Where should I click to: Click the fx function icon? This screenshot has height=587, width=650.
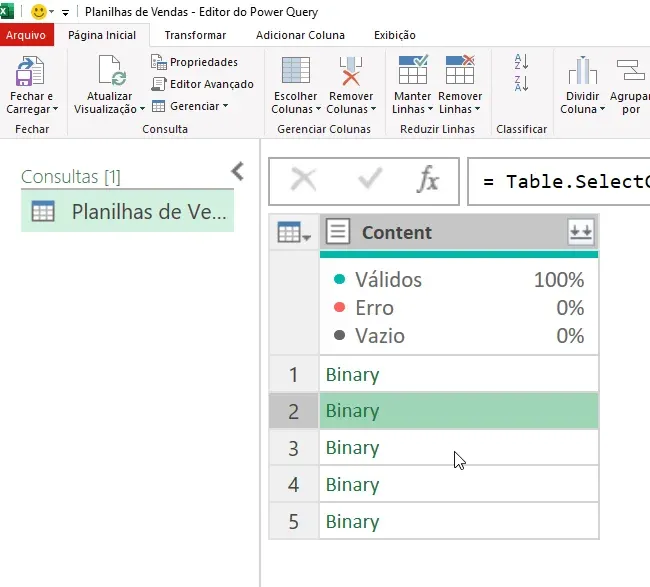pos(428,179)
